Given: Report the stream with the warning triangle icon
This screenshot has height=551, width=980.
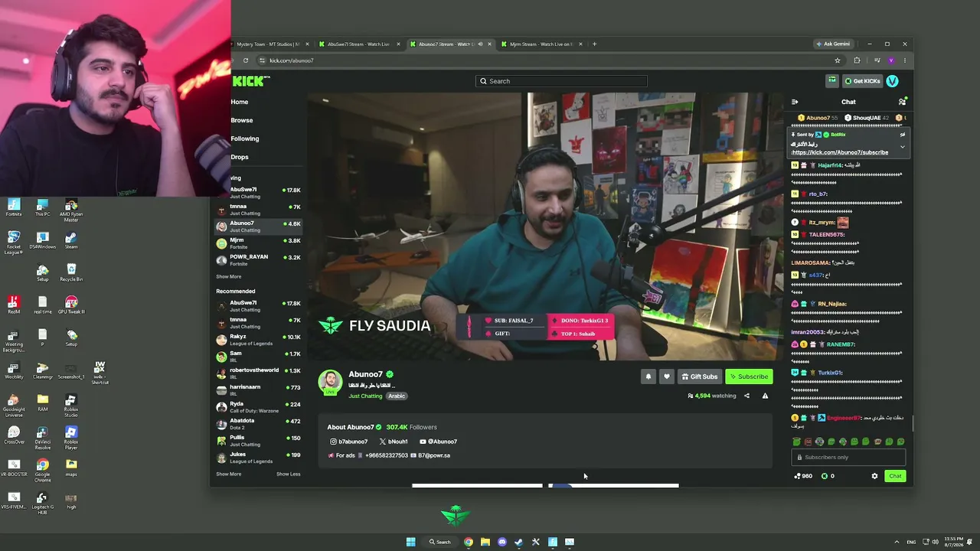Looking at the screenshot, I should [765, 396].
